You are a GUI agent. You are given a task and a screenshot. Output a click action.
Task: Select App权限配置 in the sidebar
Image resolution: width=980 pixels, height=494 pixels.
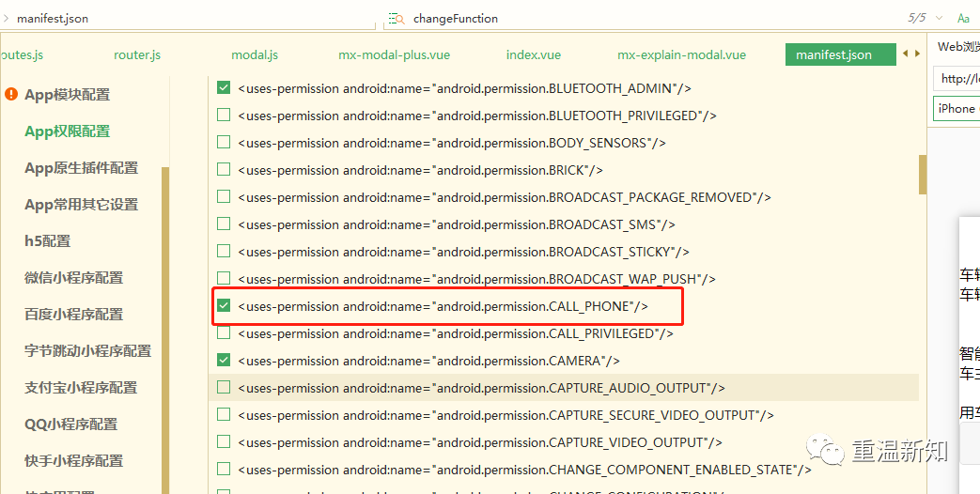[67, 131]
